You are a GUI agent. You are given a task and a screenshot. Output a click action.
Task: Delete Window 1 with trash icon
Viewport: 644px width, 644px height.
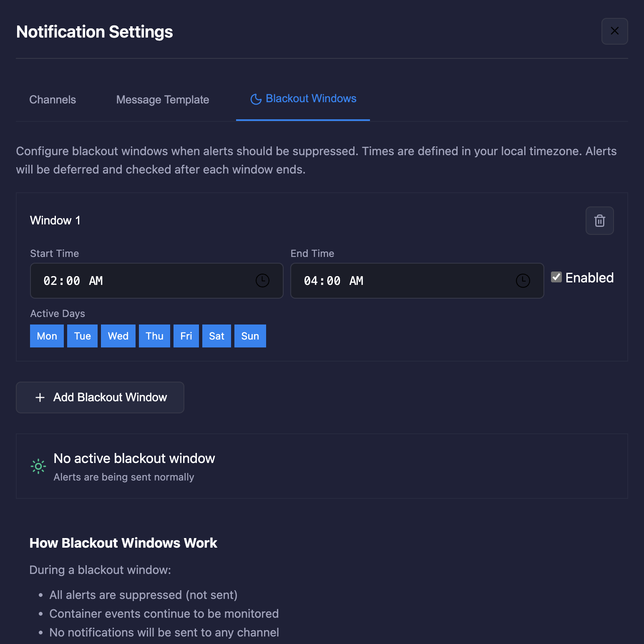click(599, 221)
